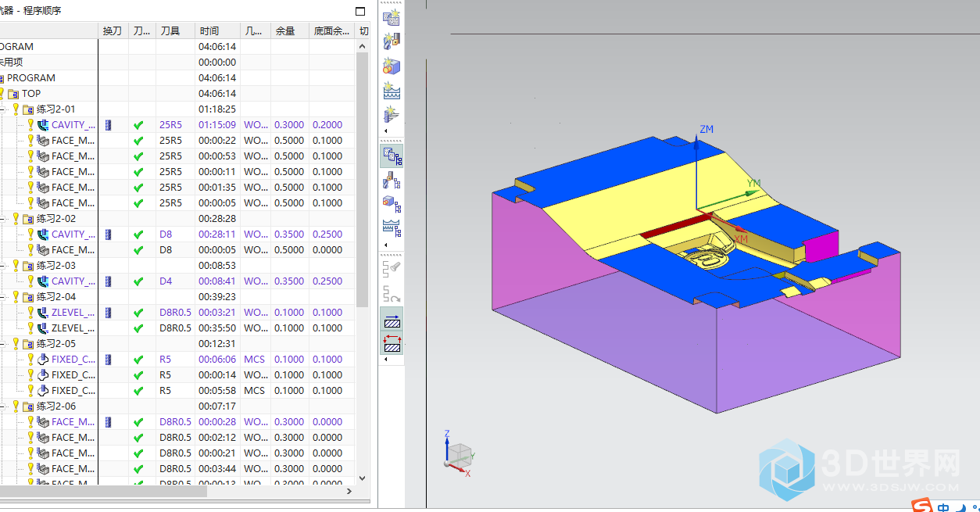
Task: Collapse the 练习2-06 program group
Action: tap(2, 406)
